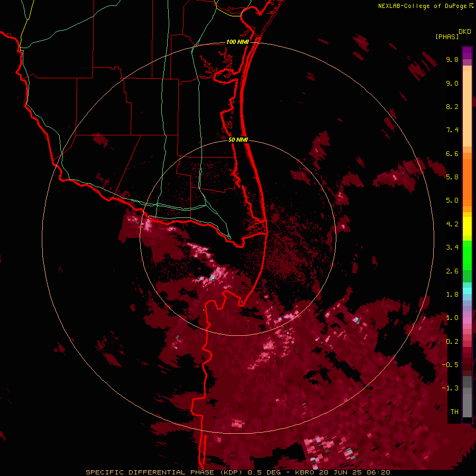The image size is (476, 476).
Task: Click the 0.2 value on color scale
Action: (x=452, y=342)
